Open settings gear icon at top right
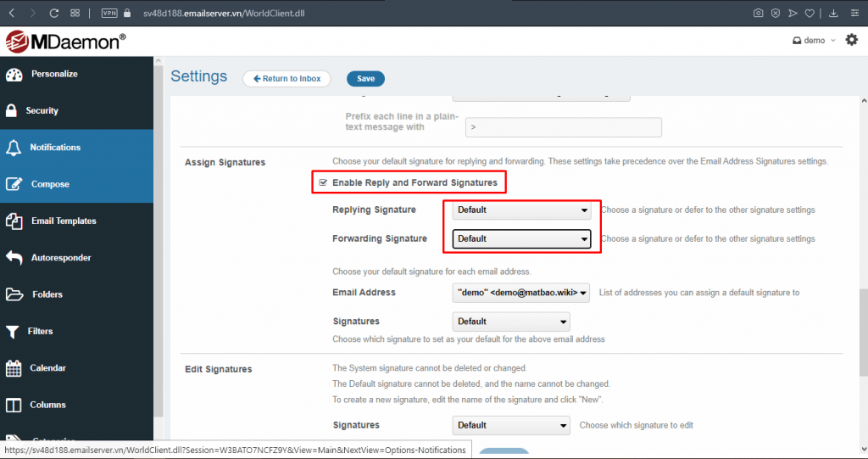Image resolution: width=868 pixels, height=459 pixels. 851,40
